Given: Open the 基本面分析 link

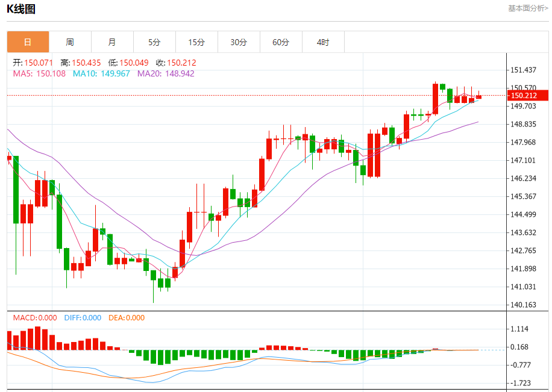Looking at the screenshot, I should click(528, 8).
